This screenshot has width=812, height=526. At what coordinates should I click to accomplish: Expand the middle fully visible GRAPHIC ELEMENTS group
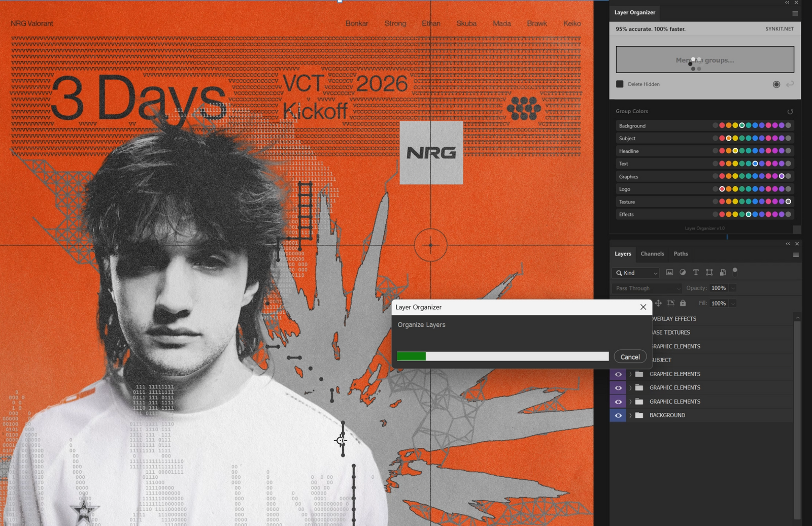[630, 388]
